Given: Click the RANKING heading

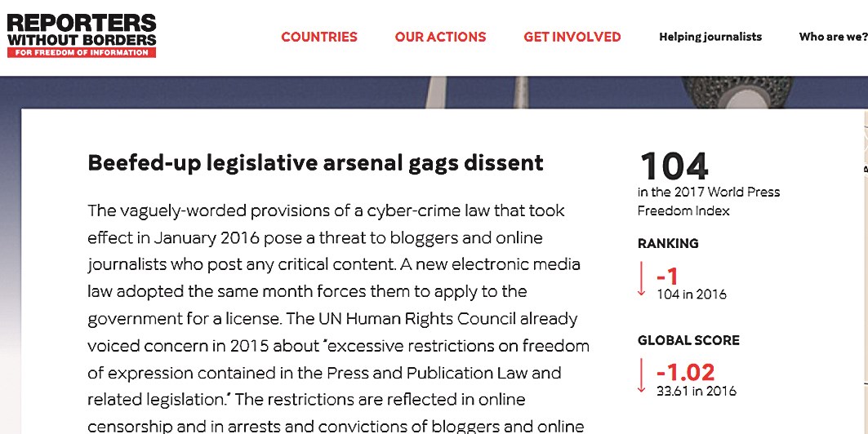Looking at the screenshot, I should pos(668,243).
